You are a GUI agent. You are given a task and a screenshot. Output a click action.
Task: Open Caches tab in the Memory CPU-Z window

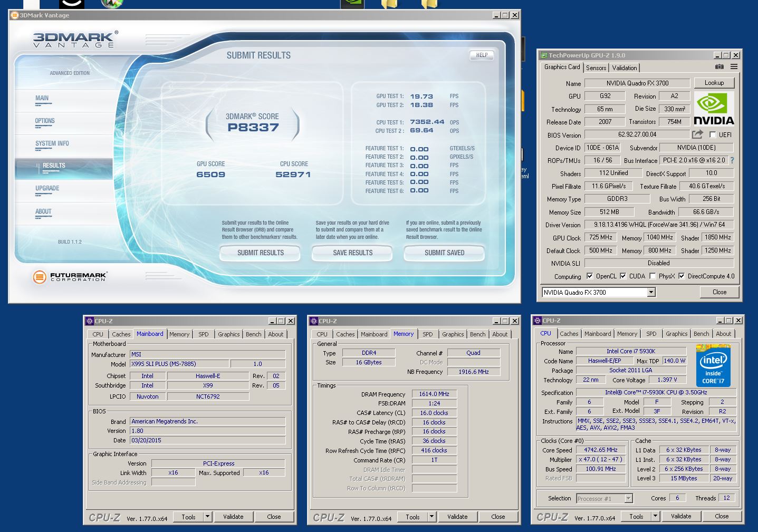coord(346,334)
